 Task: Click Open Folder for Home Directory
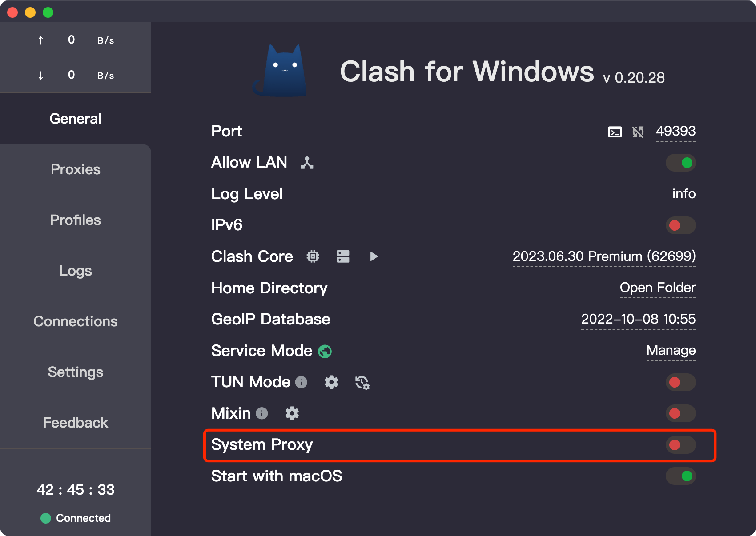(x=657, y=288)
